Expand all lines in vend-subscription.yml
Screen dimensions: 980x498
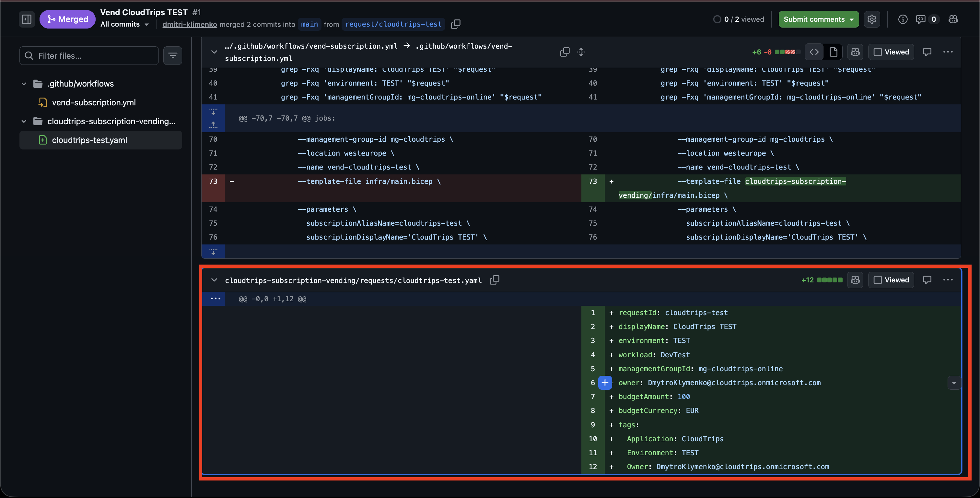coord(581,52)
